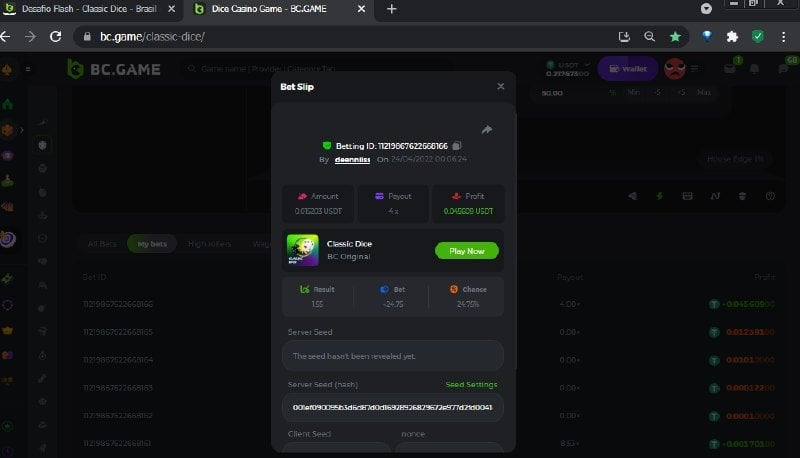The image size is (800, 458).
Task: Click the red angry face avatar
Action: pyautogui.click(x=676, y=69)
